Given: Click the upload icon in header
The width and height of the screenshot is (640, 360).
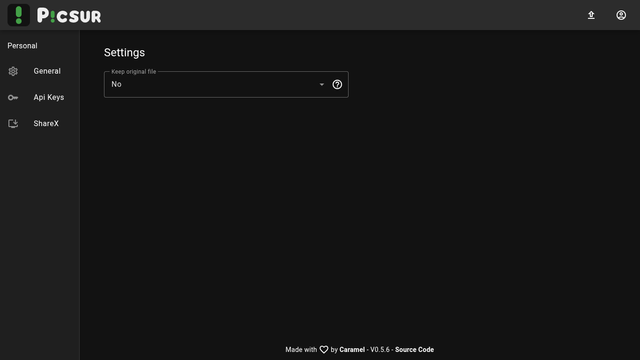Looking at the screenshot, I should pos(591,15).
